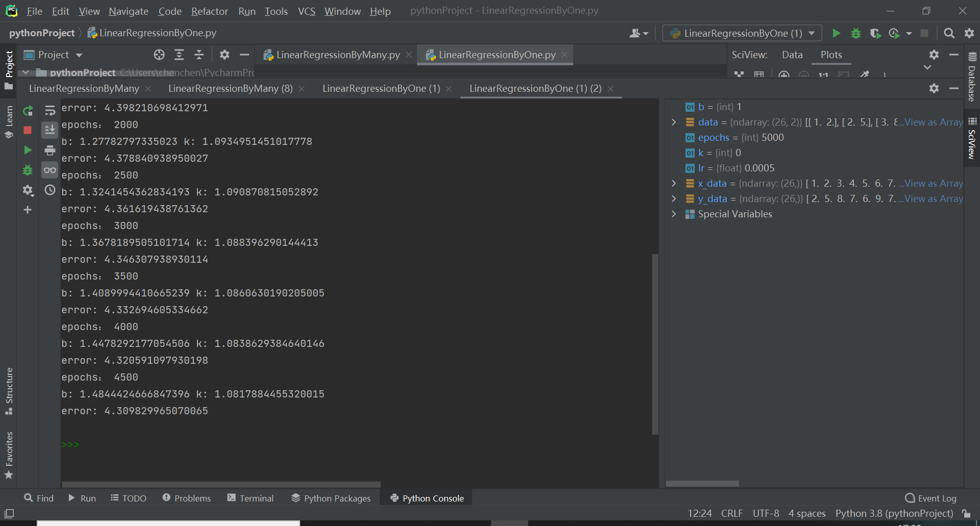The height and width of the screenshot is (526, 980).
Task: View x_data as array
Action: (x=934, y=183)
